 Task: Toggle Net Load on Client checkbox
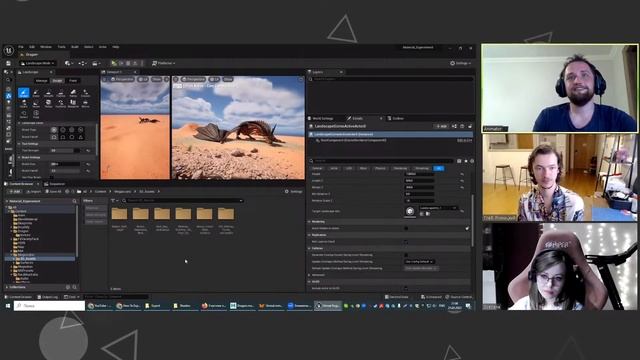click(x=406, y=242)
